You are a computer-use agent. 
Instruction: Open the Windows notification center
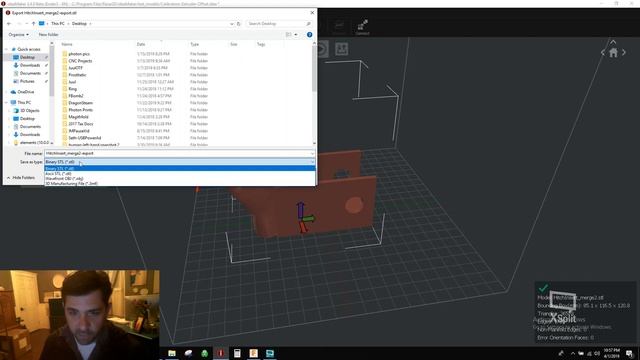point(629,353)
